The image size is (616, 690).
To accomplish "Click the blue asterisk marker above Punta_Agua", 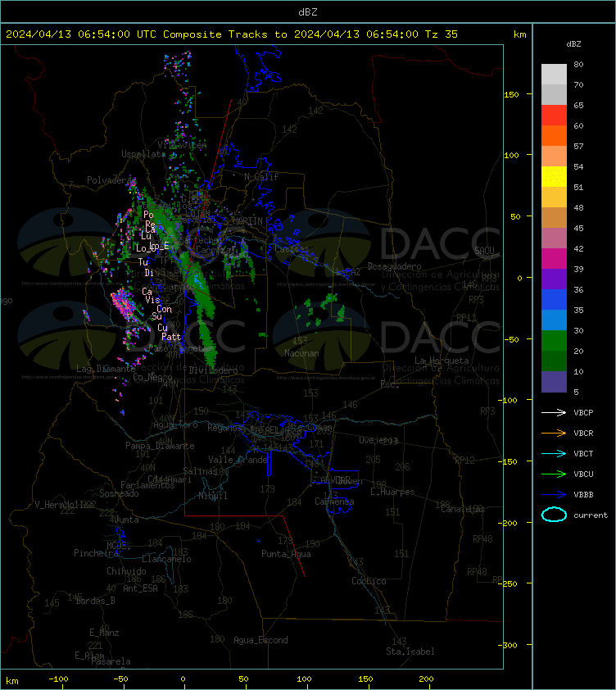I will pyautogui.click(x=258, y=542).
